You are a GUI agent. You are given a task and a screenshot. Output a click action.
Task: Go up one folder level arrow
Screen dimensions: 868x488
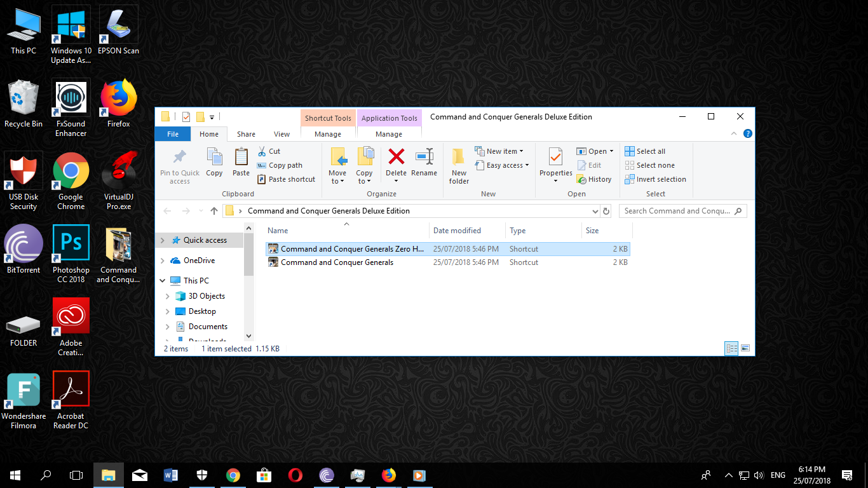tap(214, 211)
